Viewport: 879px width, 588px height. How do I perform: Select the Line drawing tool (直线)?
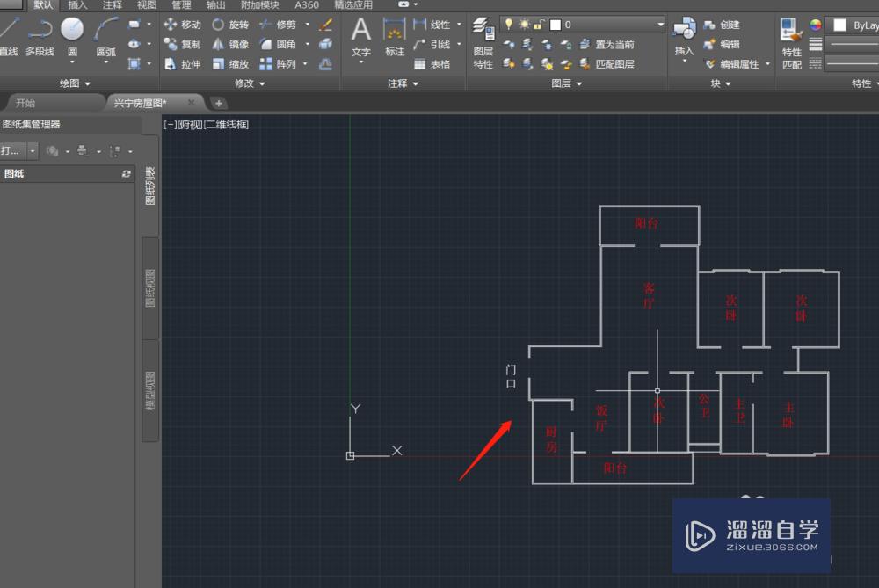tap(9, 35)
